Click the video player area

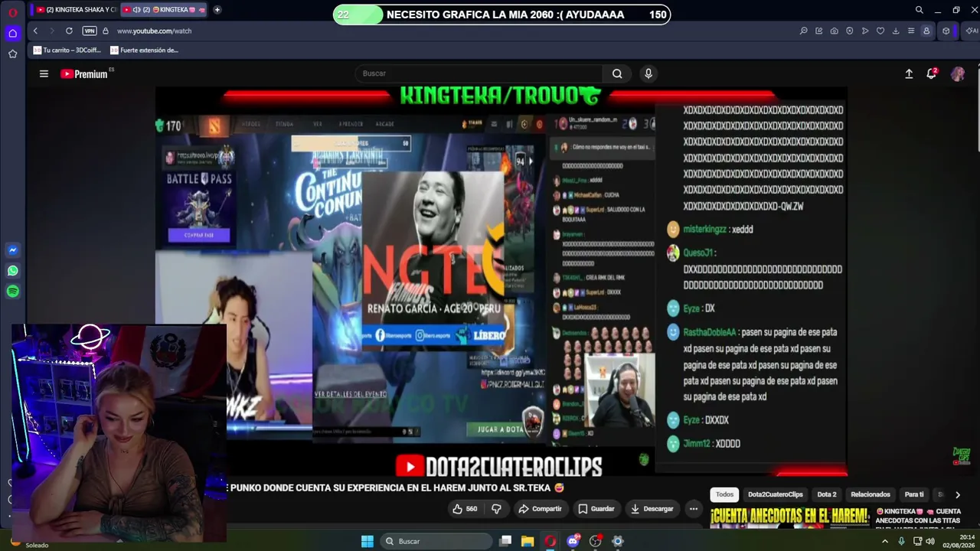(x=501, y=282)
